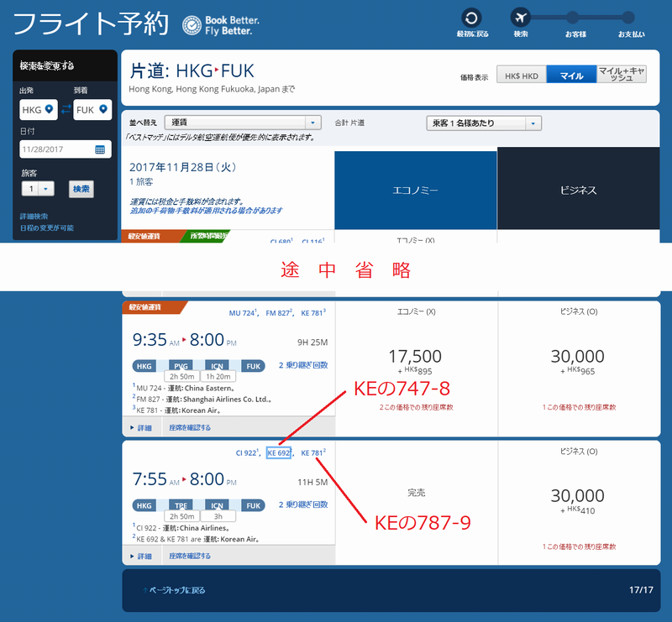Swap departure and arrival airports icon
Screen dimensions: 672x622
click(66, 109)
